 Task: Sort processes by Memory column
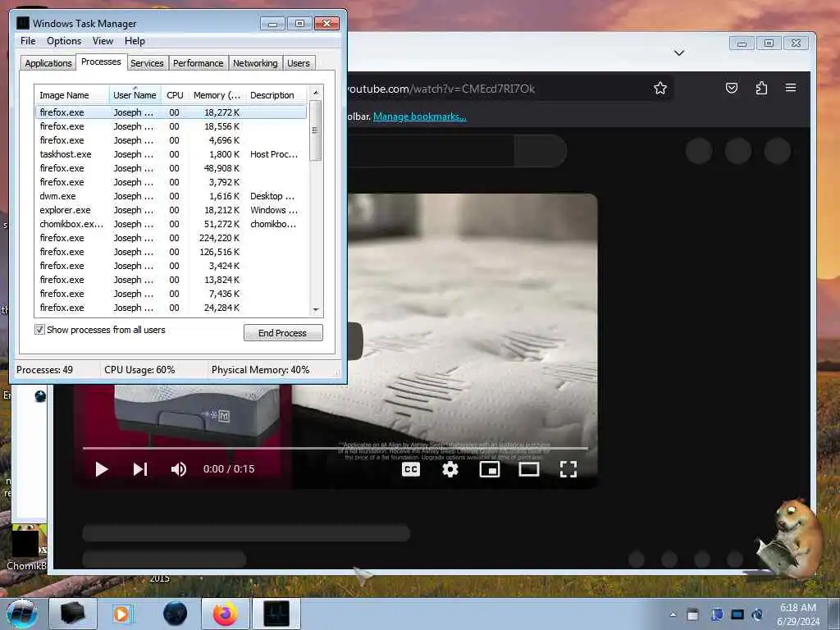tap(217, 95)
